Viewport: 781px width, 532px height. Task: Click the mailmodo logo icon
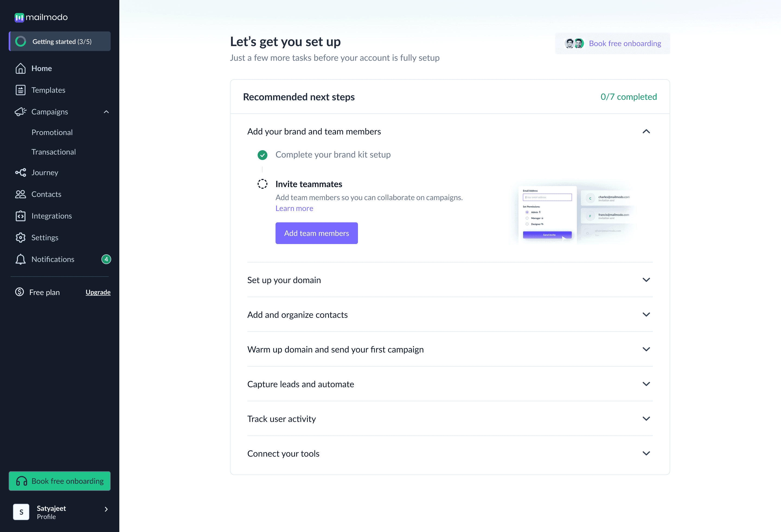pos(19,17)
